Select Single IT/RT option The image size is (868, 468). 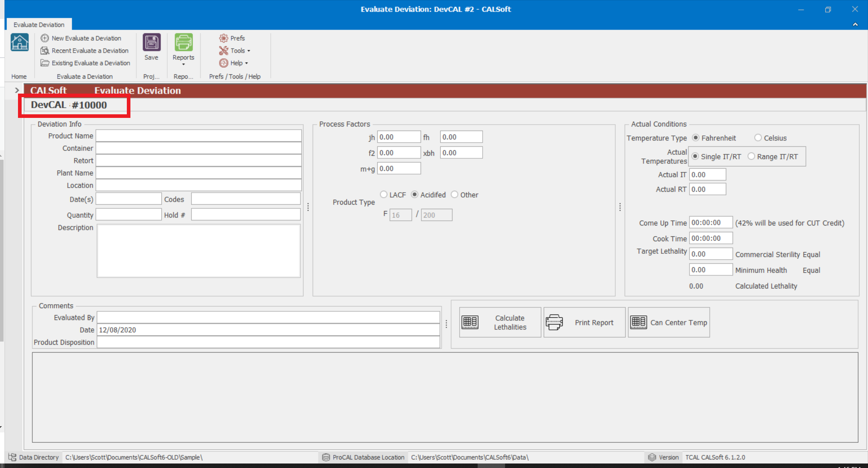coord(695,156)
